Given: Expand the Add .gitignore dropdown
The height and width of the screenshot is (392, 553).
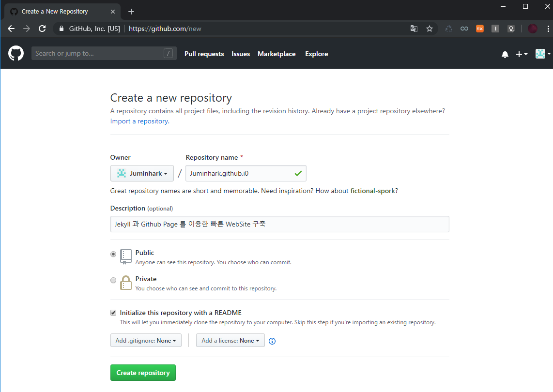Looking at the screenshot, I should 146,341.
